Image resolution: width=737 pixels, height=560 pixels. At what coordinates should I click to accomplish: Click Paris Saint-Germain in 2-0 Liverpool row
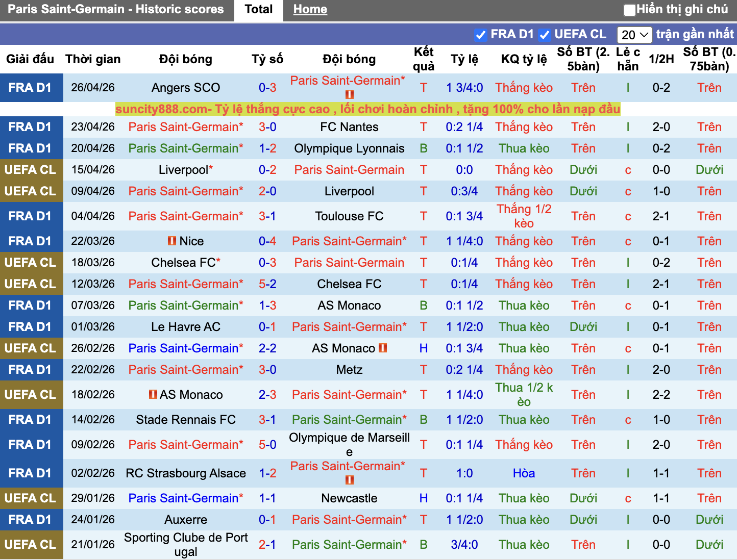click(186, 191)
